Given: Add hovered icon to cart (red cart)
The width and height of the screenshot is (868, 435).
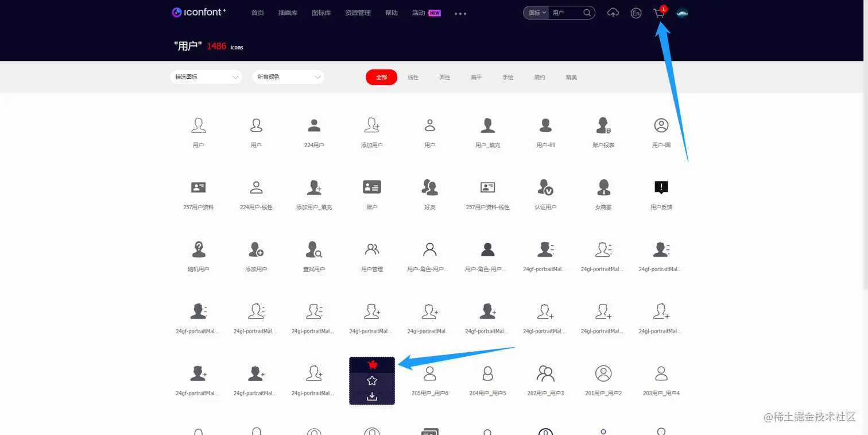Looking at the screenshot, I should [372, 364].
